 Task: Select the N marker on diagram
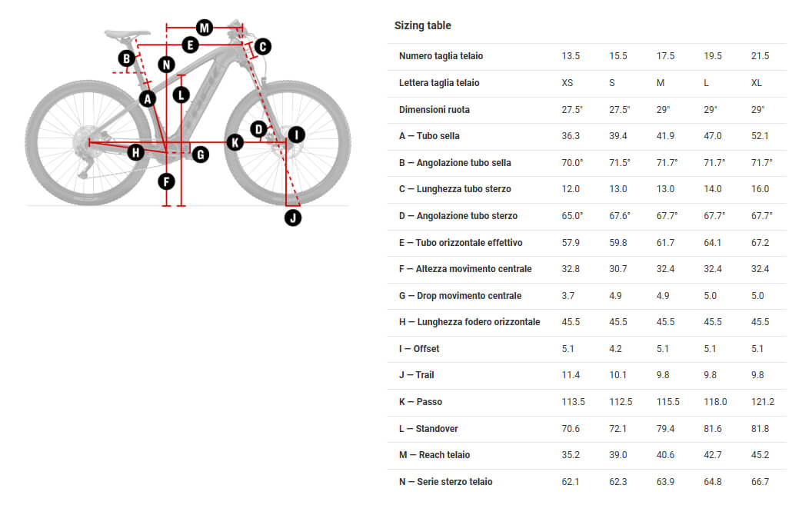tap(166, 65)
